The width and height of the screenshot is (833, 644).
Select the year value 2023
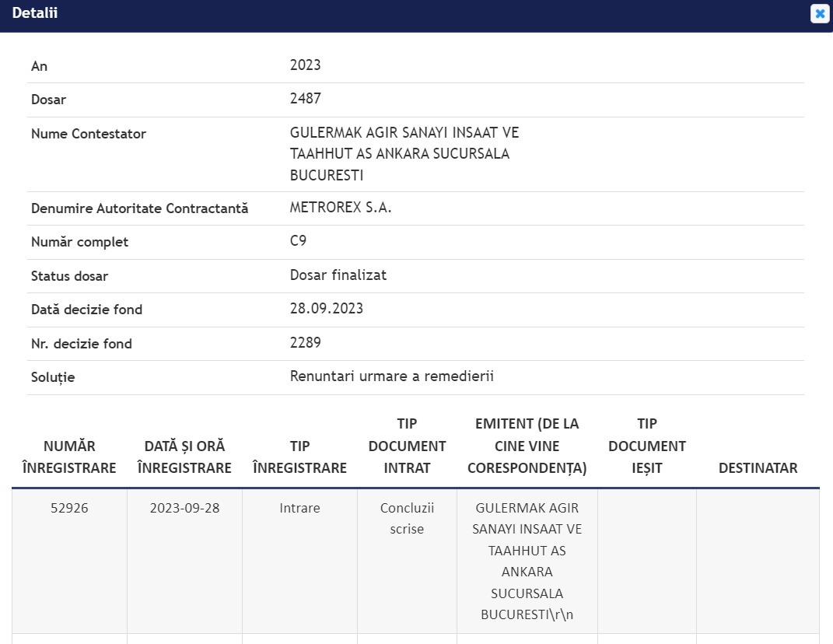305,65
